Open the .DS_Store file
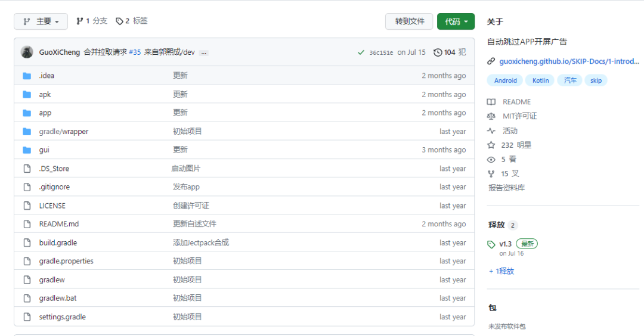This screenshot has height=336, width=644. pos(54,168)
